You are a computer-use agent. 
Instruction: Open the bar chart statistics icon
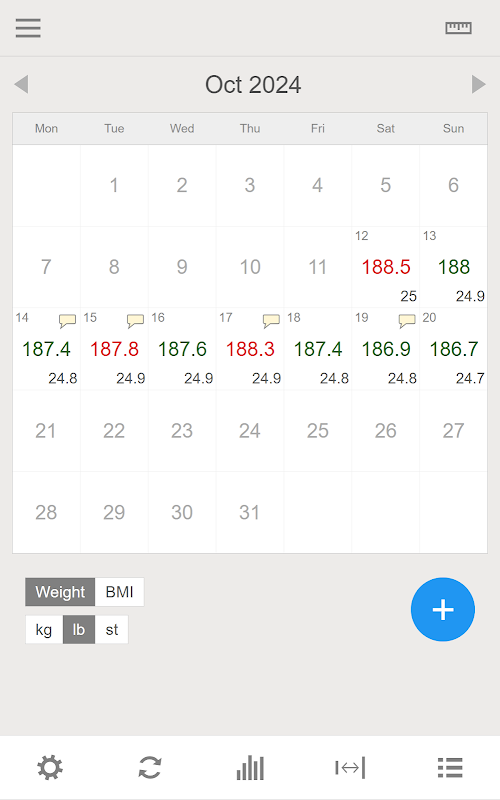(250, 768)
